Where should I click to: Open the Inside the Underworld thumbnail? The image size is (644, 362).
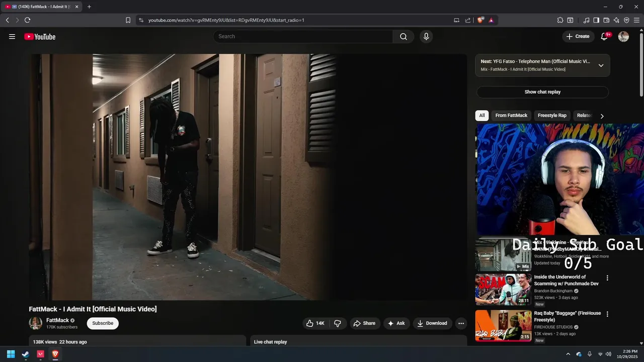coord(503,290)
